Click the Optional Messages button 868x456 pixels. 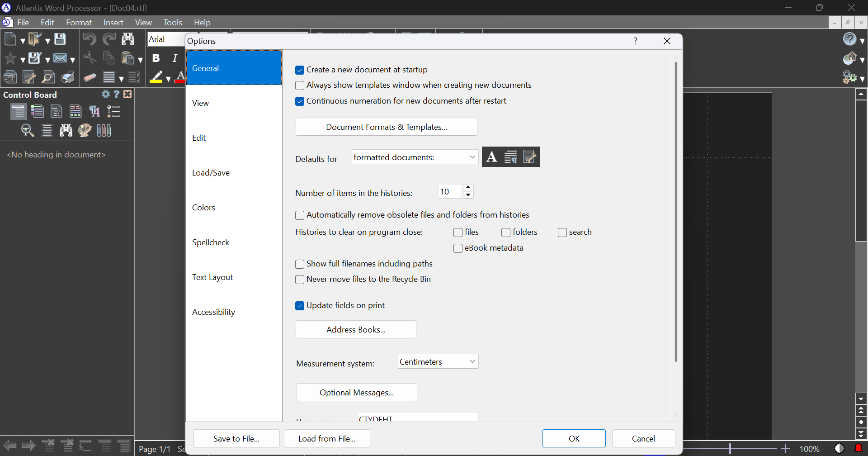coord(357,393)
